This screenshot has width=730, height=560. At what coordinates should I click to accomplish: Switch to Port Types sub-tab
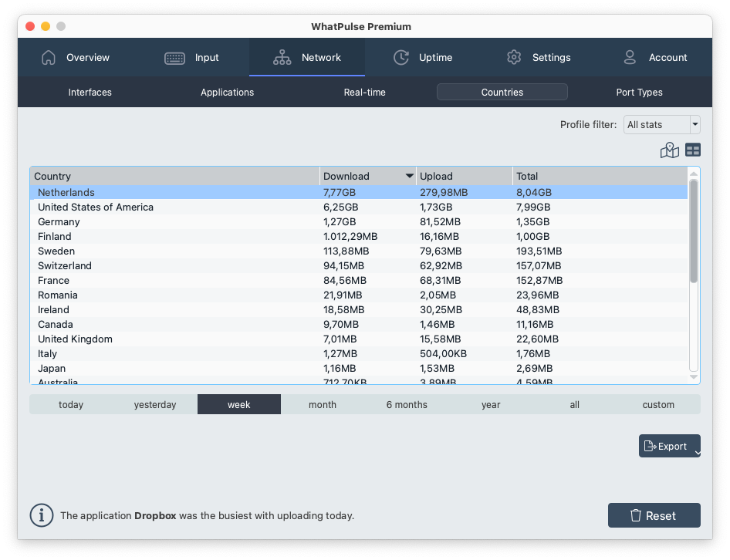pyautogui.click(x=639, y=92)
